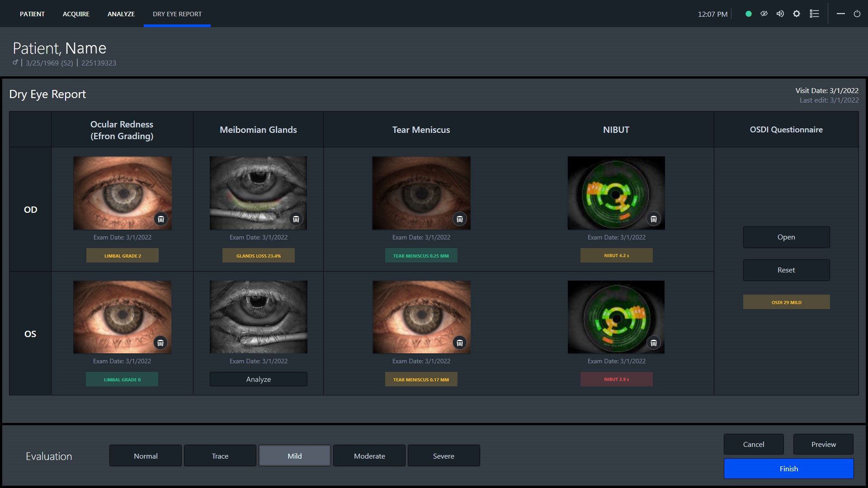Select the Moderate evaluation option

[x=369, y=455]
